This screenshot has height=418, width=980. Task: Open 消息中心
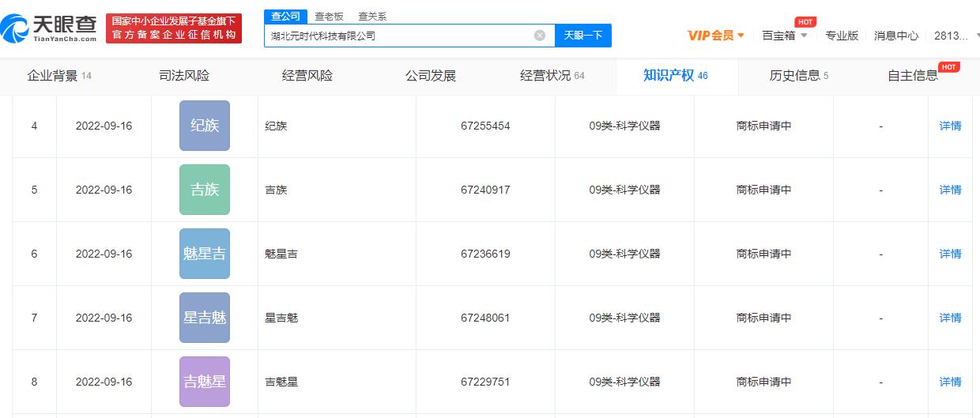(896, 36)
